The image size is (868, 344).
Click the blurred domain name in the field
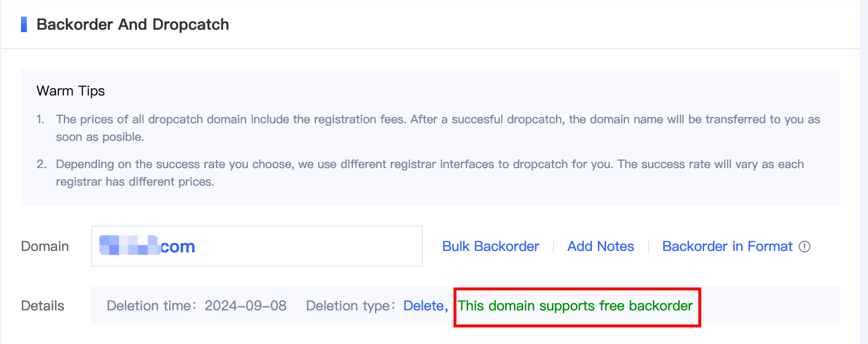point(129,246)
